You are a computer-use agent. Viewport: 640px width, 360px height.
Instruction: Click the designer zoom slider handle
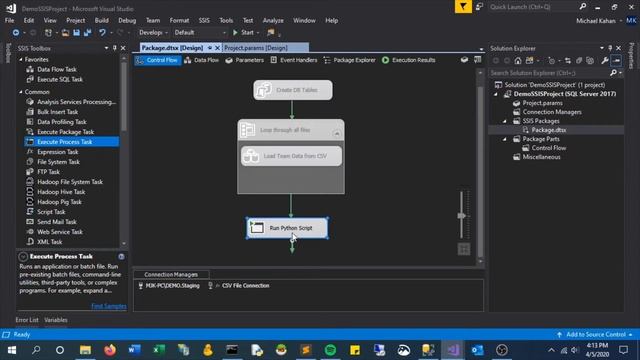click(x=462, y=215)
